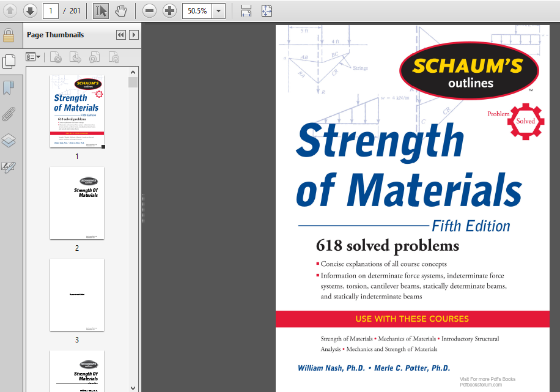Select page 3 thumbnail
Screen dimensions: 560x392
coord(77,295)
